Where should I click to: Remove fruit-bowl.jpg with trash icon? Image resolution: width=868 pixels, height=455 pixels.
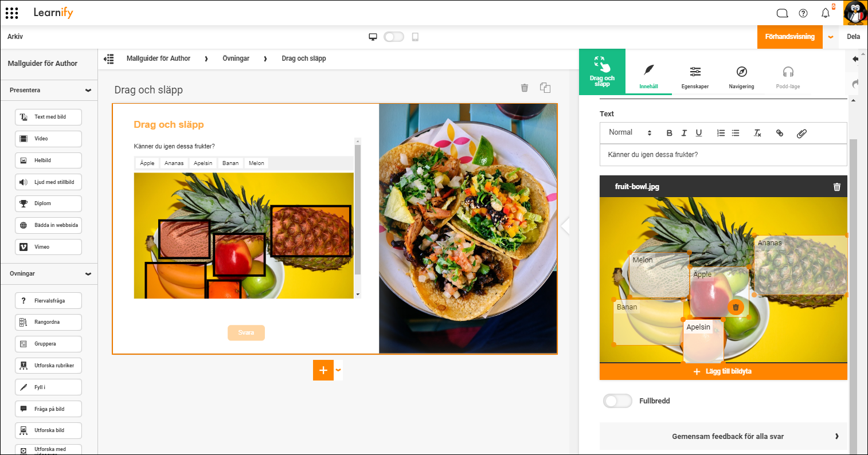pyautogui.click(x=837, y=187)
